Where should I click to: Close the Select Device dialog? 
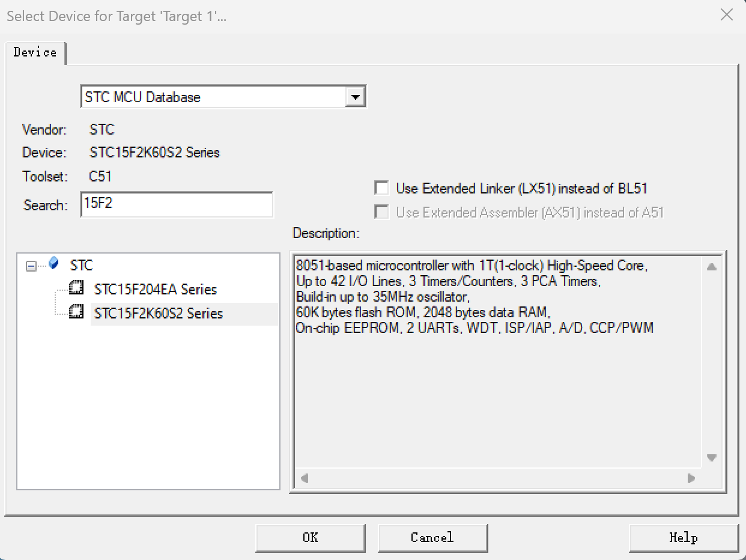point(727,15)
